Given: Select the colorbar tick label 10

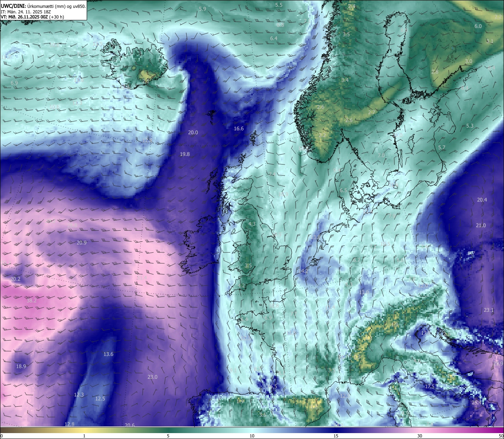Looking at the screenshot, I should [252, 436].
